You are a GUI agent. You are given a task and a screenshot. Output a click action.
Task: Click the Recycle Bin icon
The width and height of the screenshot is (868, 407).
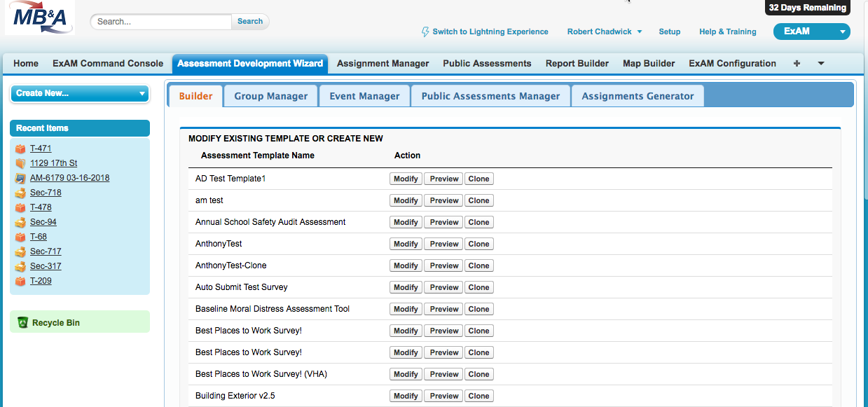[22, 323]
